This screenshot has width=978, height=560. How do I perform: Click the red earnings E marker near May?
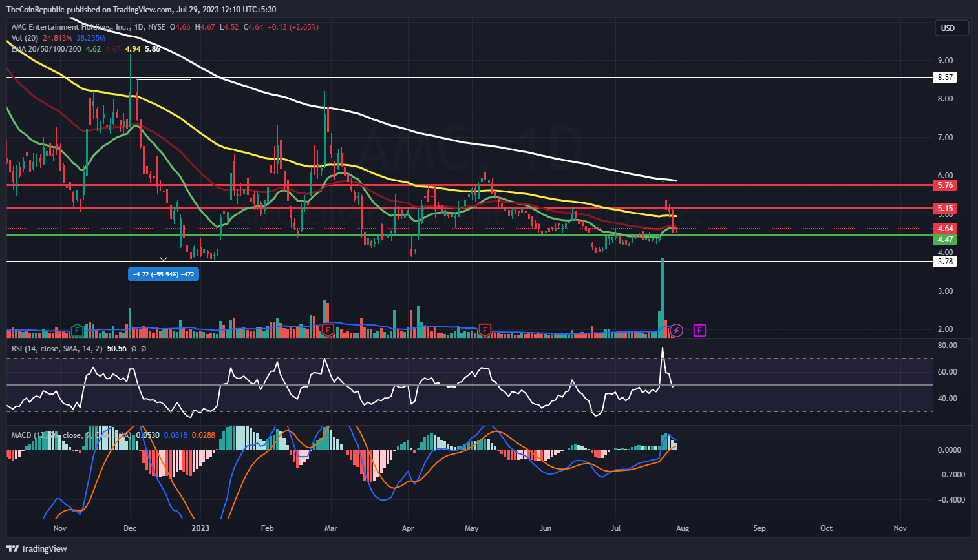[x=484, y=331]
